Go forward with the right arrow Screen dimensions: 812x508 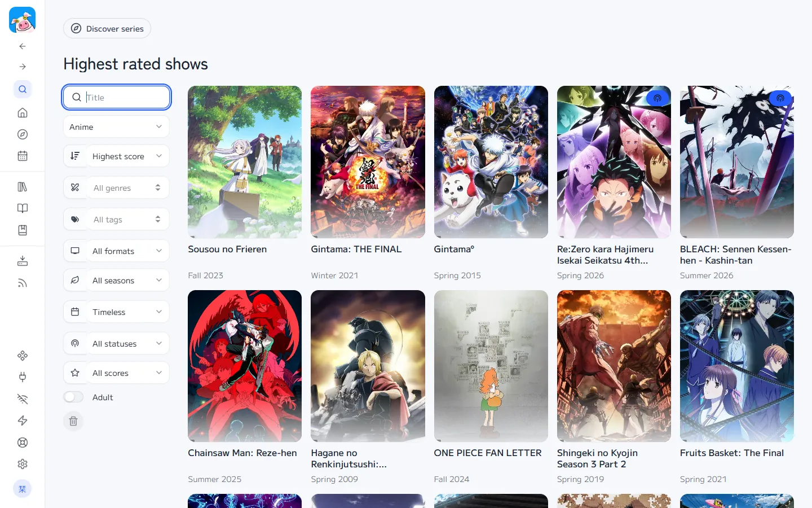tap(23, 67)
